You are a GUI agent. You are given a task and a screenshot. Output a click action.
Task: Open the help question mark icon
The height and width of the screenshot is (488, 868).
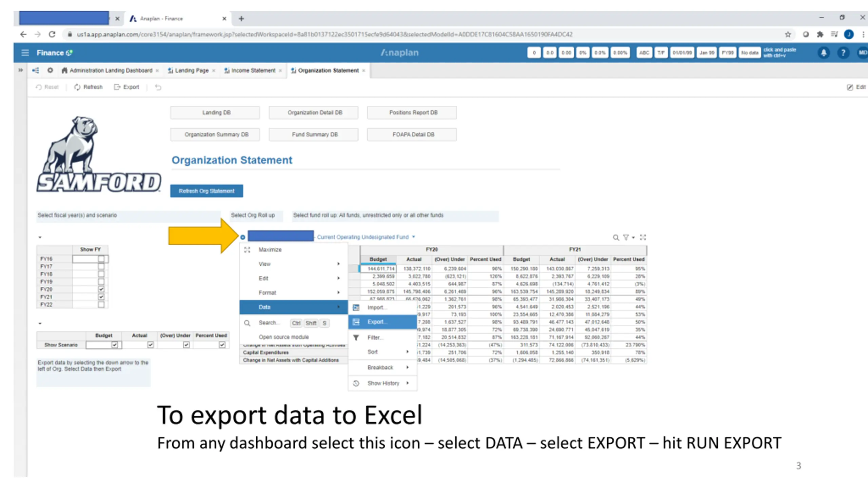(x=843, y=53)
